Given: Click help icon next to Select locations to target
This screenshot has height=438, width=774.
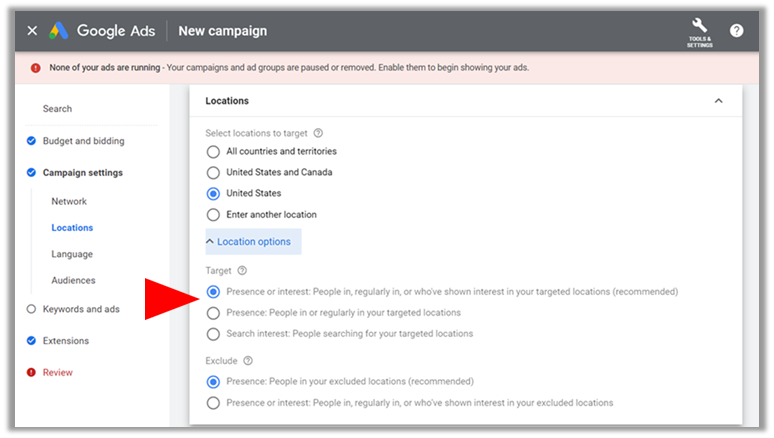Looking at the screenshot, I should (x=318, y=133).
